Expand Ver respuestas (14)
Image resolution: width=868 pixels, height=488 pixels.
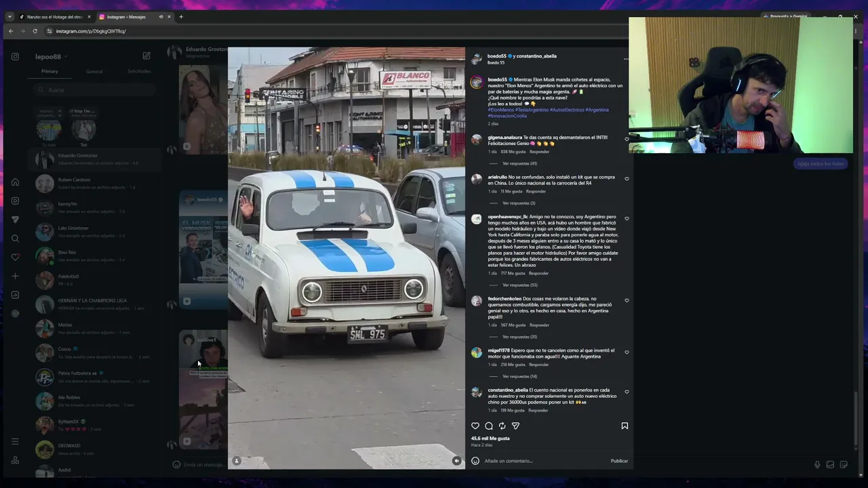click(519, 376)
